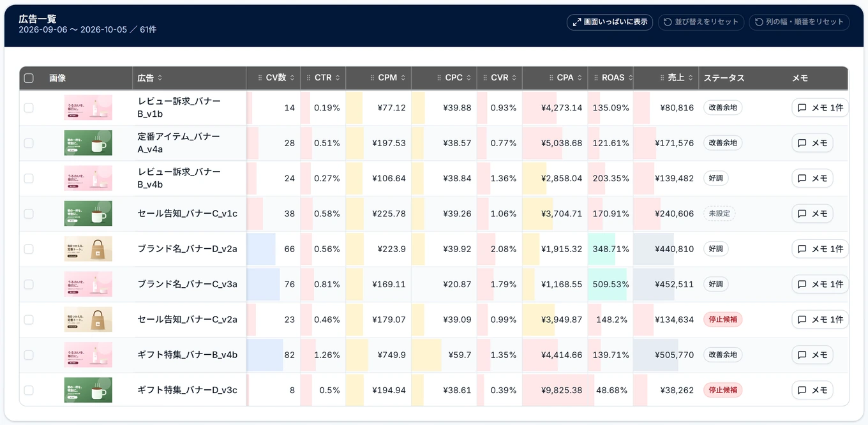
Task: Select the ギフト特集_バナーB_v4b row checkbox
Action: (x=29, y=355)
